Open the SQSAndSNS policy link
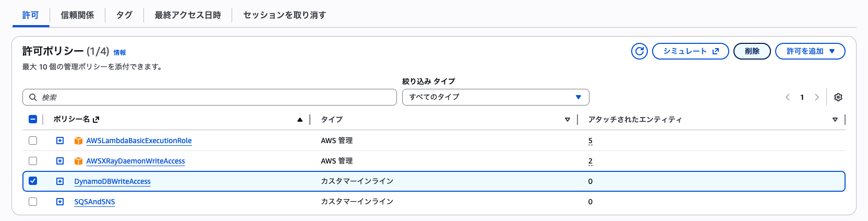This screenshot has height=221, width=868. click(x=94, y=202)
